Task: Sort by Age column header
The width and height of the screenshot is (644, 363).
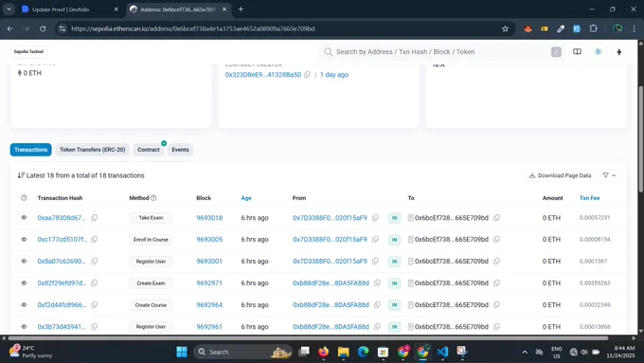Action: coord(246,198)
